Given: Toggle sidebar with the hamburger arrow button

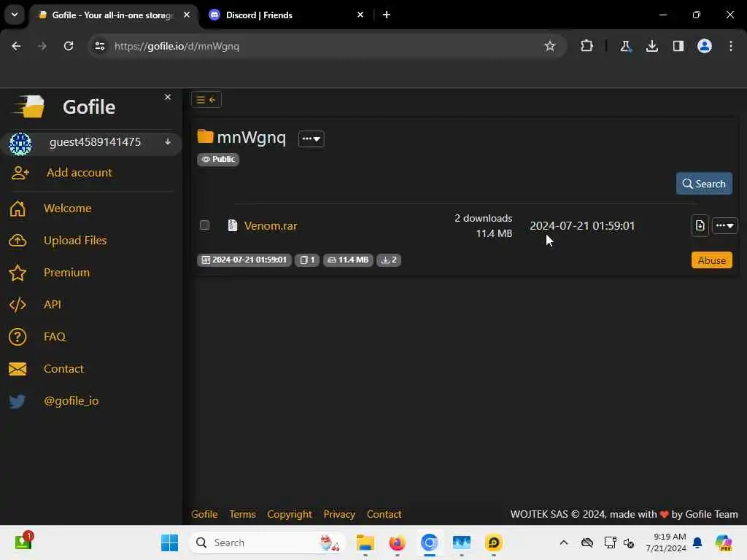Looking at the screenshot, I should [x=206, y=99].
